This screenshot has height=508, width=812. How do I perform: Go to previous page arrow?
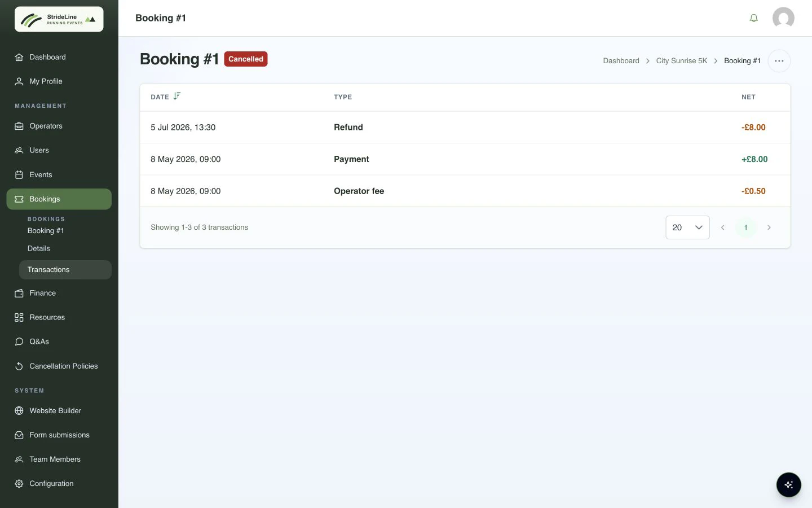coord(722,227)
